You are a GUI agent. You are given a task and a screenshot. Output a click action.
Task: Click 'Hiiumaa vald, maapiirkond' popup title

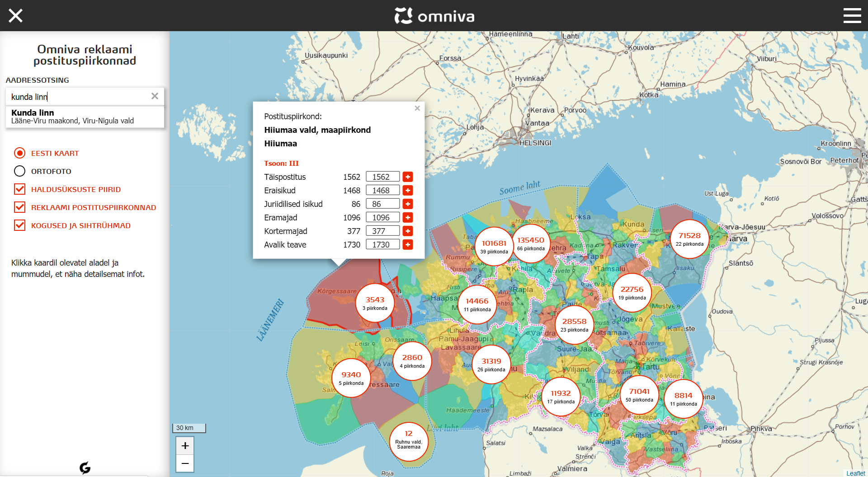[317, 130]
